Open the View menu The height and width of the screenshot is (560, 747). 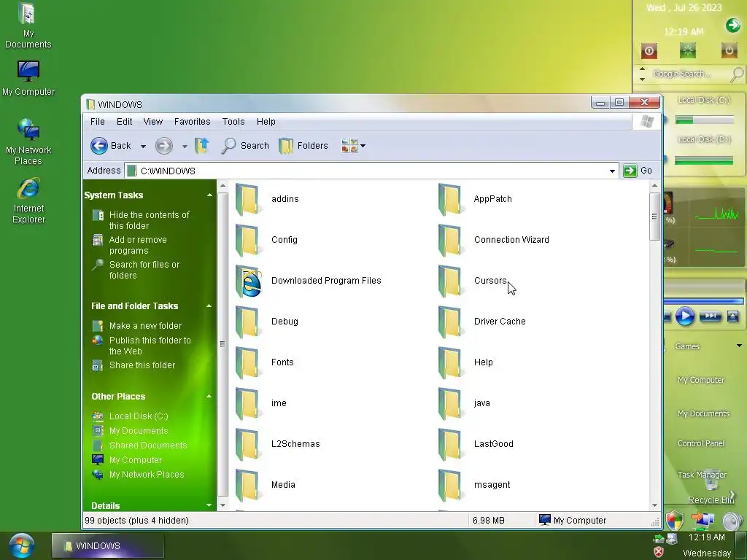click(153, 122)
